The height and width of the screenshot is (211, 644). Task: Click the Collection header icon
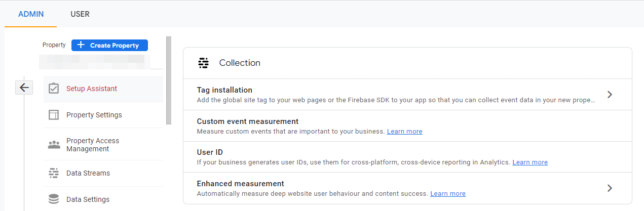203,63
